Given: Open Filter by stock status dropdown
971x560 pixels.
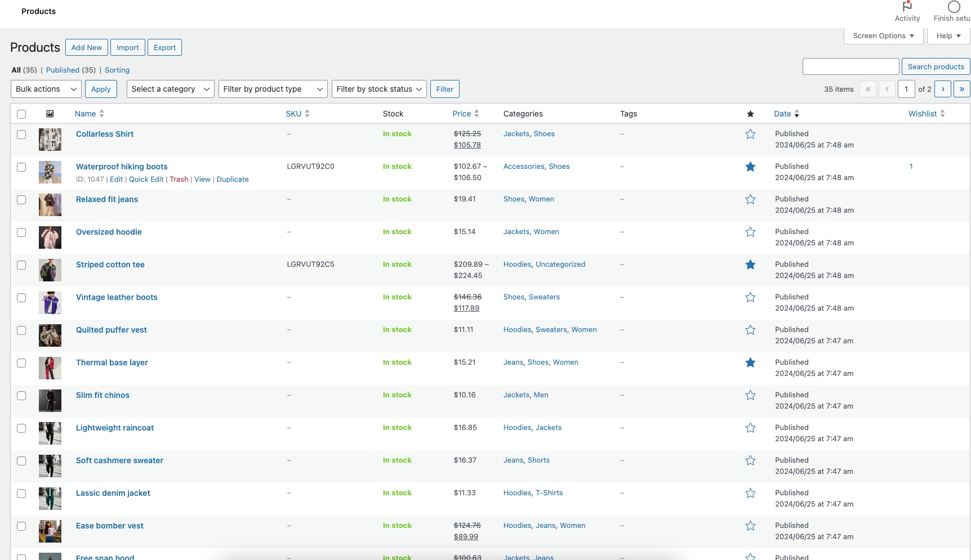Looking at the screenshot, I should click(x=379, y=89).
